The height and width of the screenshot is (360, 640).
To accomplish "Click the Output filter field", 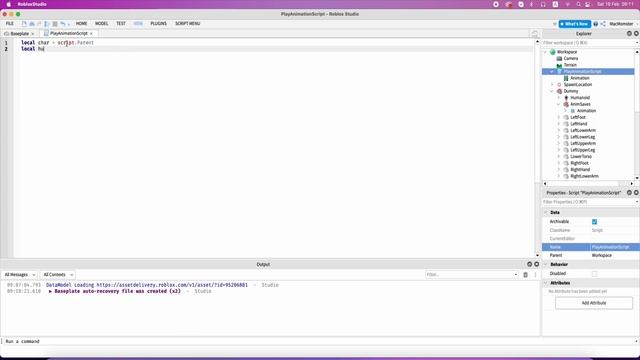I will (x=471, y=275).
